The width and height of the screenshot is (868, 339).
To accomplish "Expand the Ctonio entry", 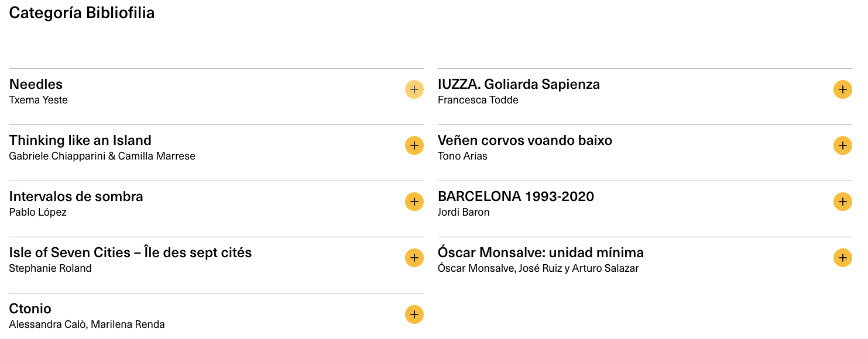I will (x=414, y=314).
